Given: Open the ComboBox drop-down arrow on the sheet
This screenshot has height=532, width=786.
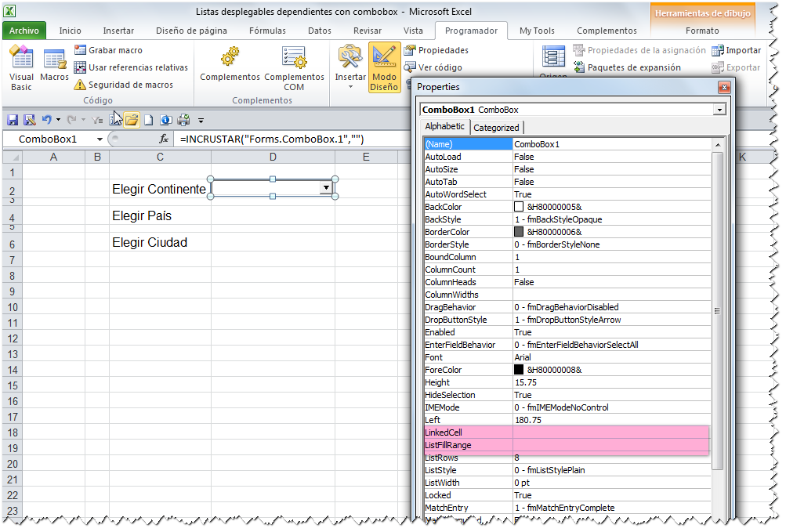Looking at the screenshot, I should pyautogui.click(x=326, y=187).
